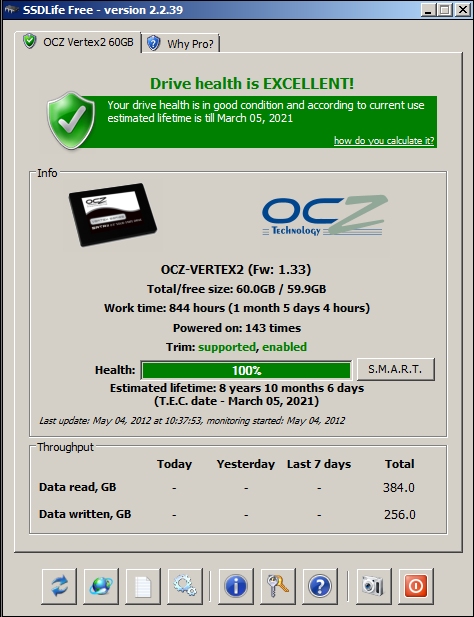Click the SSDLife title bar app icon

click(11, 9)
